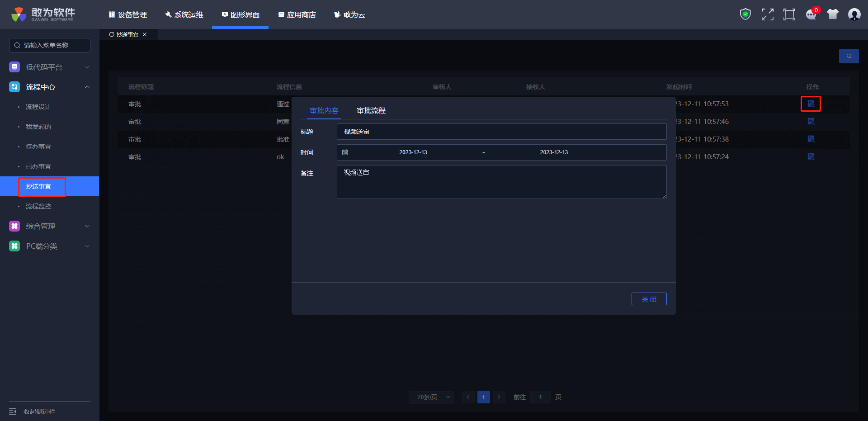Click the calendar icon in time field
The image size is (868, 421).
345,152
